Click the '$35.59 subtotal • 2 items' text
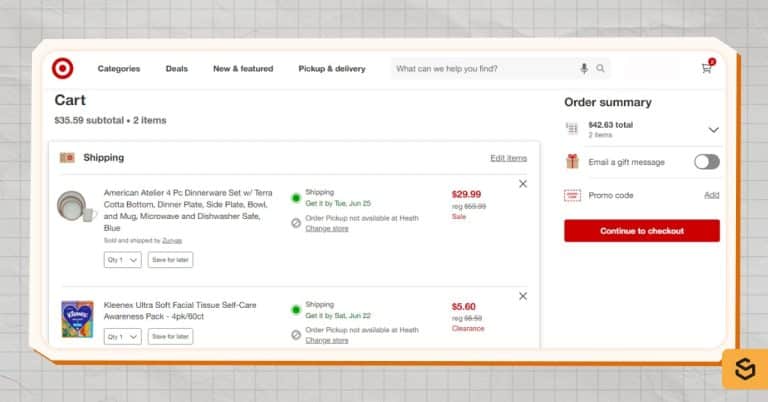768x402 pixels. (x=110, y=120)
